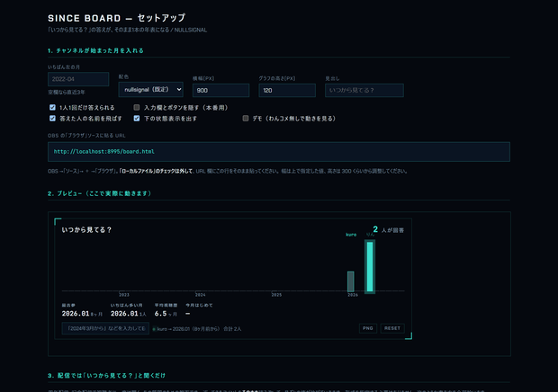Viewport: 558px width, 392px height.
Task: Click the green status dot beside kuro
Action: (154, 329)
